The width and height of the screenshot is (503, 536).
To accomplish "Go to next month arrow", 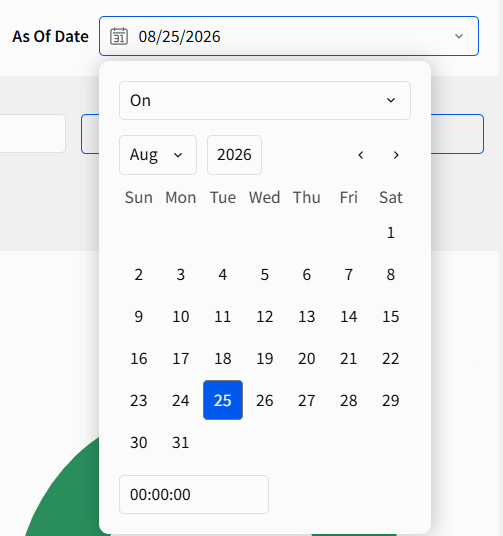I will pos(396,155).
